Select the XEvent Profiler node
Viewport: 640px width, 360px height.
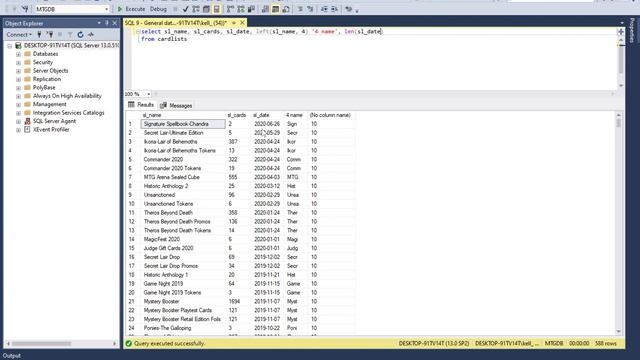tap(51, 129)
